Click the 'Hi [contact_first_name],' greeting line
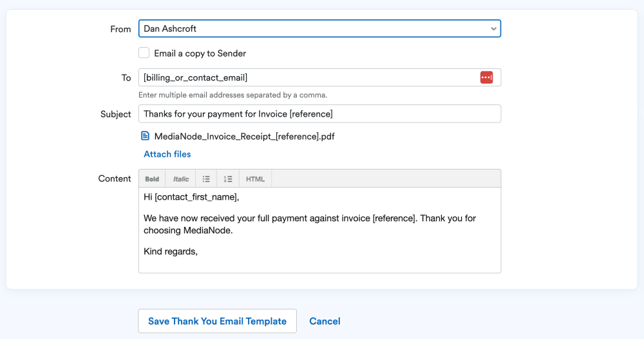This screenshot has width=644, height=339. tap(191, 197)
